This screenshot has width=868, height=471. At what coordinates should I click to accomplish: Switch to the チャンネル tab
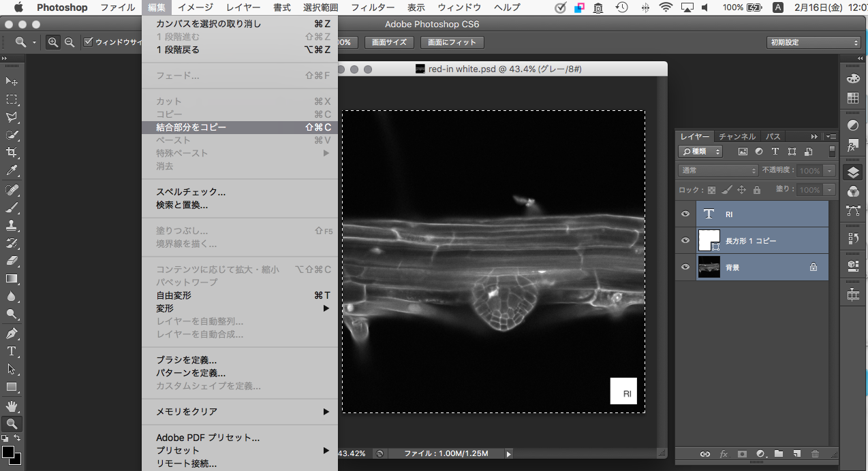pyautogui.click(x=737, y=136)
